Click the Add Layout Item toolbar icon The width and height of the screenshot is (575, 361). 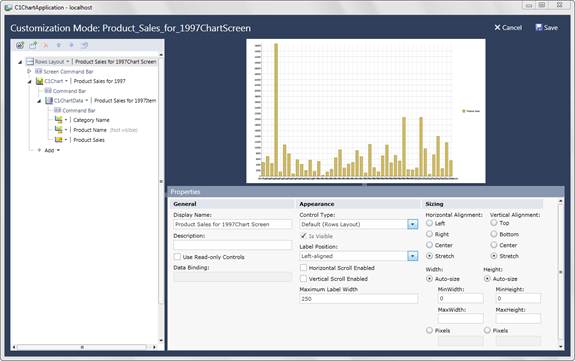click(x=33, y=45)
